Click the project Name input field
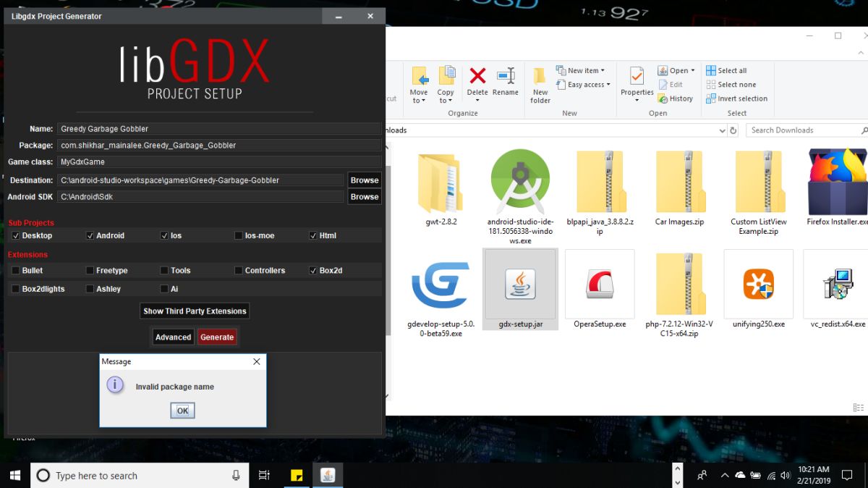Image resolution: width=868 pixels, height=488 pixels. (219, 129)
